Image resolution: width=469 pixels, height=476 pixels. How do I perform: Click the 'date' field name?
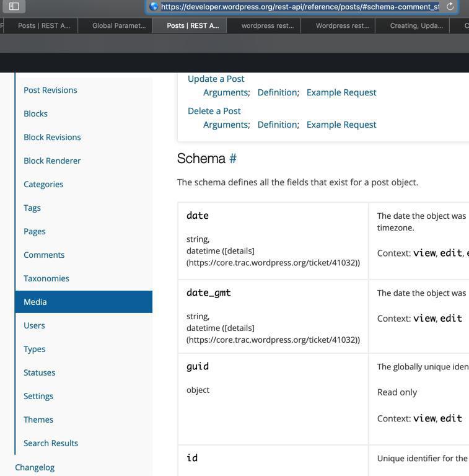coord(198,216)
